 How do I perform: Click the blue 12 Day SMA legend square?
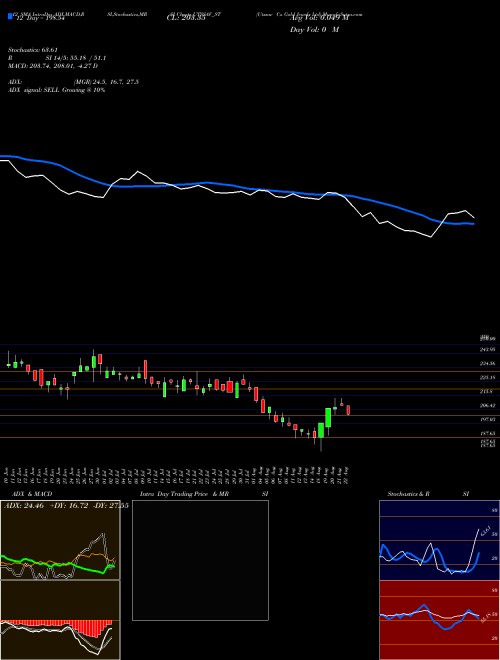pos(10,16)
